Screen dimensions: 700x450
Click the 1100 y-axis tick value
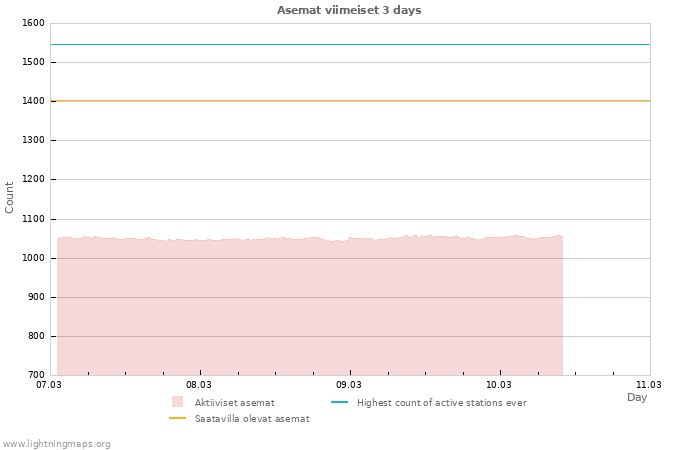tap(33, 219)
